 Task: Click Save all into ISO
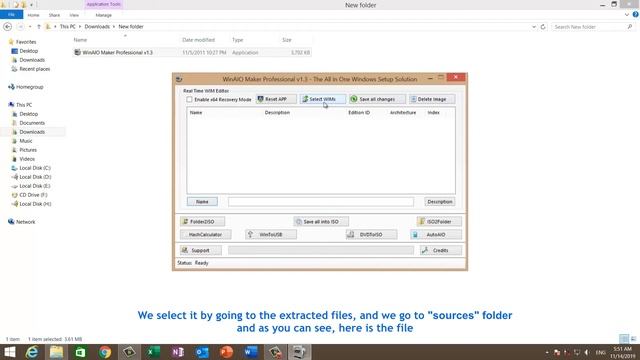pyautogui.click(x=321, y=222)
